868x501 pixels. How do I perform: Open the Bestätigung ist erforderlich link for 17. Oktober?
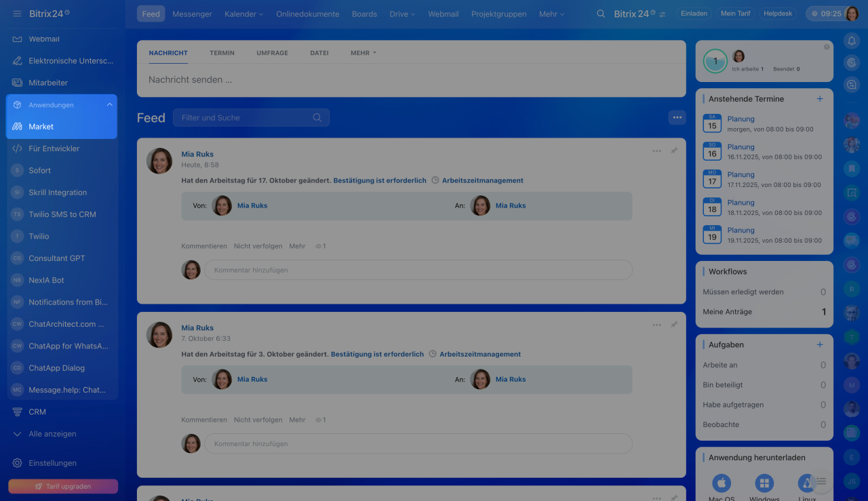pos(380,181)
